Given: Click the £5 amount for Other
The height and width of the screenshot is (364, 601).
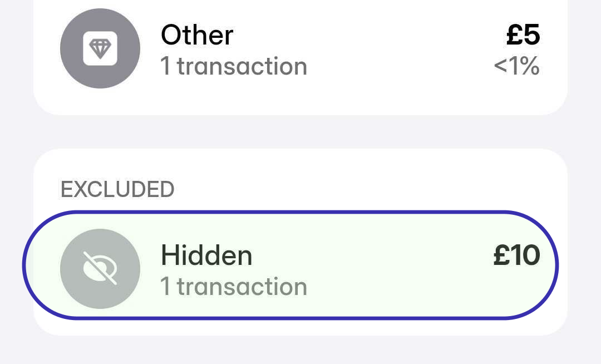Looking at the screenshot, I should click(523, 35).
